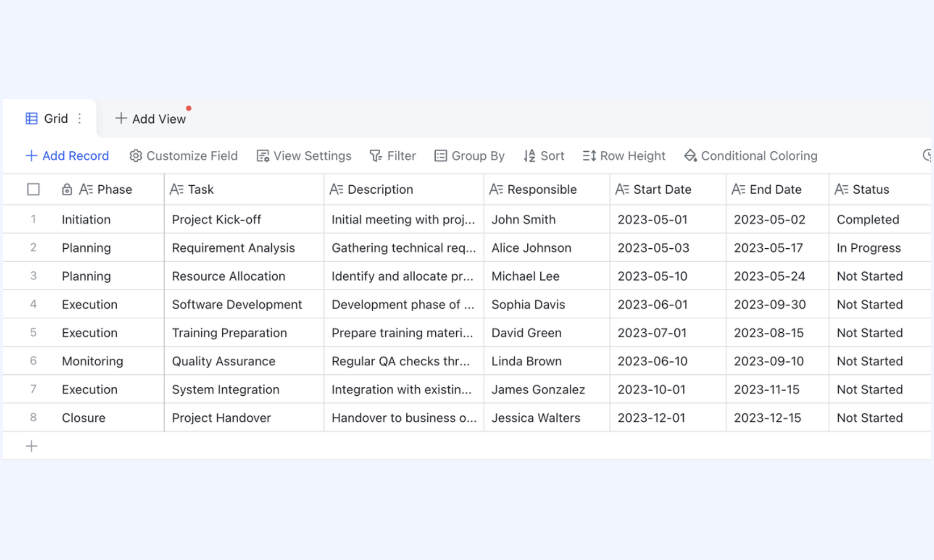Click the plus icon of Add Record
This screenshot has width=934, height=560.
[31, 155]
